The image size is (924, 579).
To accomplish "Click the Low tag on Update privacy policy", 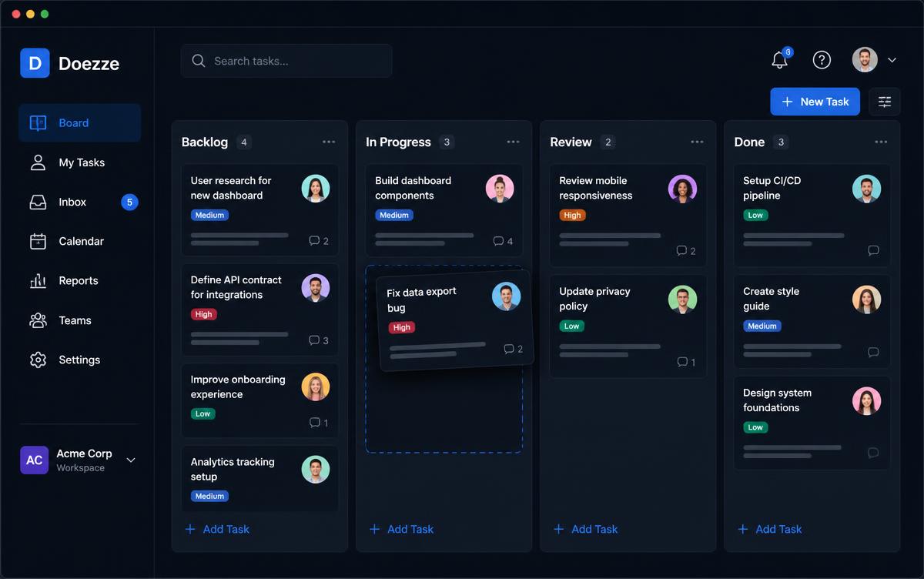I will [x=571, y=326].
